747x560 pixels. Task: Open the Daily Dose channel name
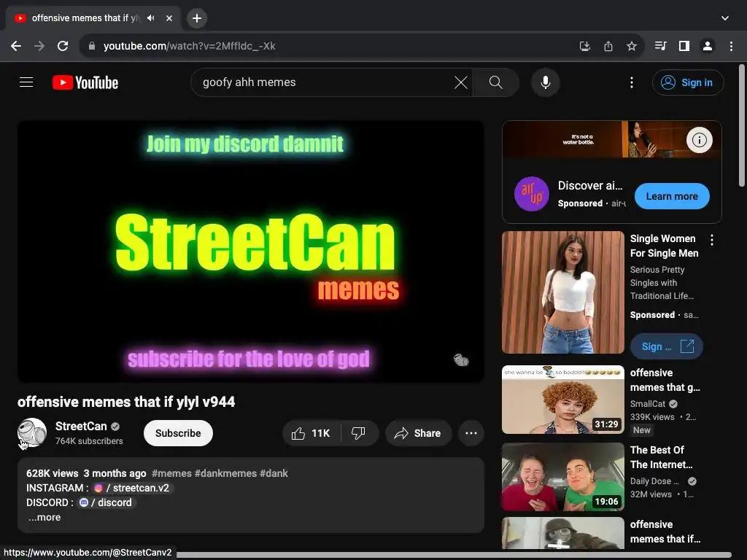click(x=654, y=481)
